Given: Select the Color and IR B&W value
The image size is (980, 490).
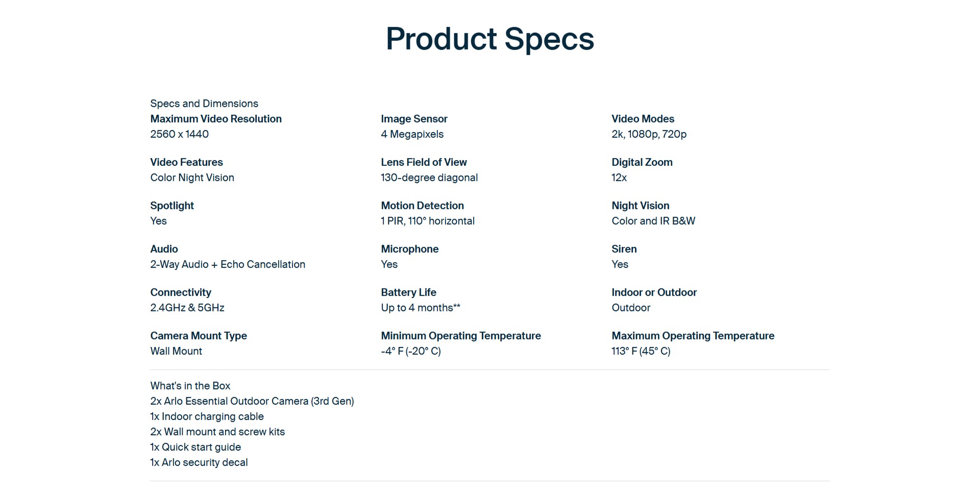Looking at the screenshot, I should (x=653, y=221).
